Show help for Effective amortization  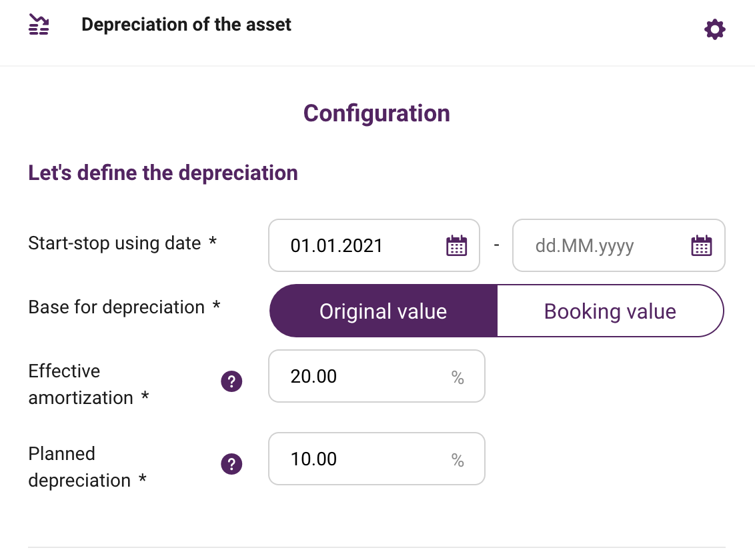(x=231, y=381)
